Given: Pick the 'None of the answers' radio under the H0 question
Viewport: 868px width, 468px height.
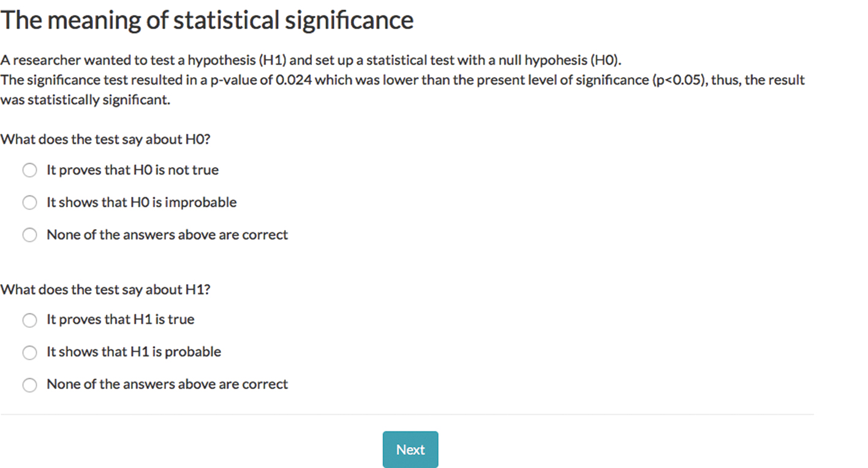Looking at the screenshot, I should 29,235.
